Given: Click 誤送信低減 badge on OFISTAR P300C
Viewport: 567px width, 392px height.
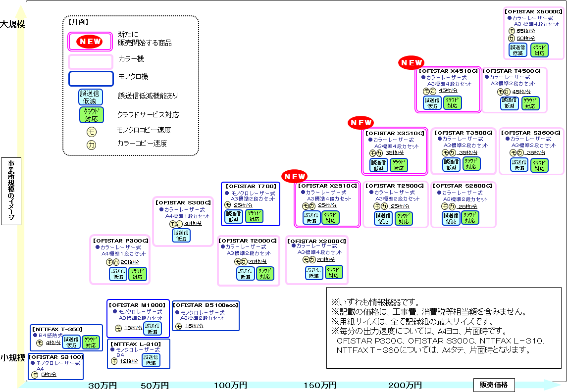Looking at the screenshot, I should pyautogui.click(x=118, y=274).
